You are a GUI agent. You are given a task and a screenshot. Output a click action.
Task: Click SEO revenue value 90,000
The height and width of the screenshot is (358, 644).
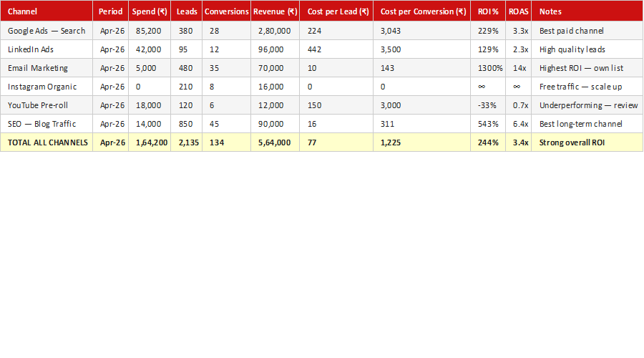click(x=275, y=124)
